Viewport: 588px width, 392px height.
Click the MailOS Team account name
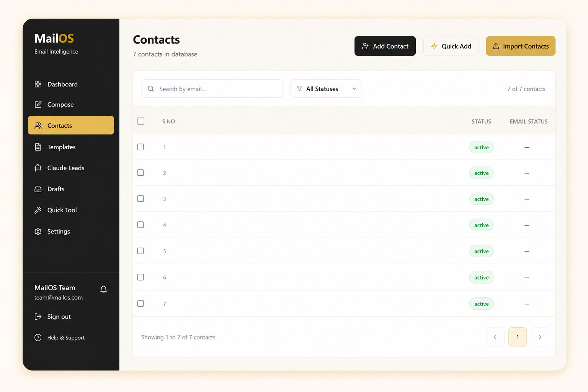pyautogui.click(x=55, y=288)
